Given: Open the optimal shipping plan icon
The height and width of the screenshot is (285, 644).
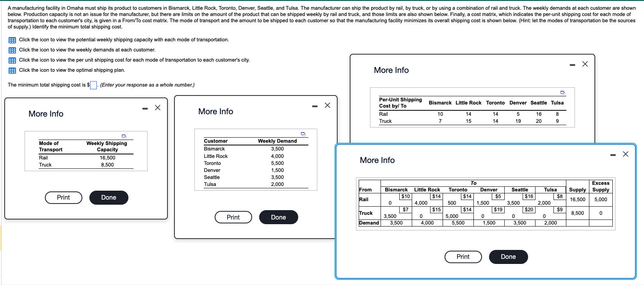Looking at the screenshot, I should [x=12, y=71].
